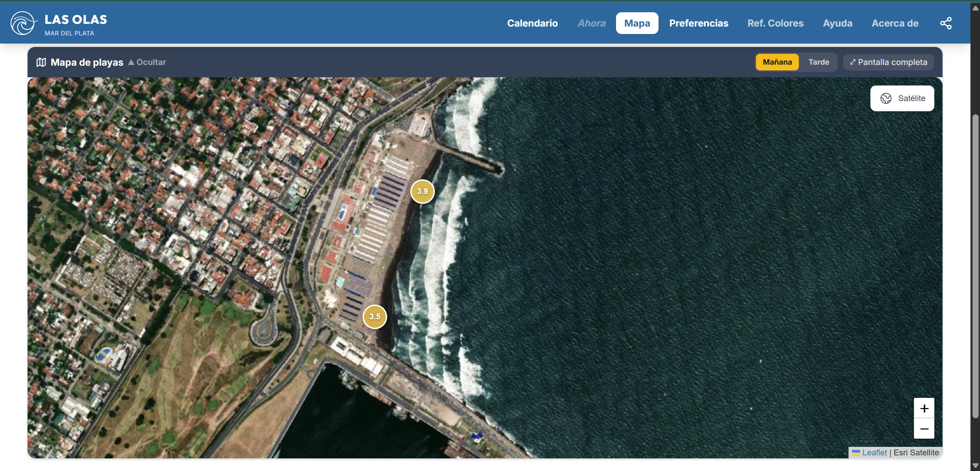Open the Acerca de tab

click(x=895, y=23)
